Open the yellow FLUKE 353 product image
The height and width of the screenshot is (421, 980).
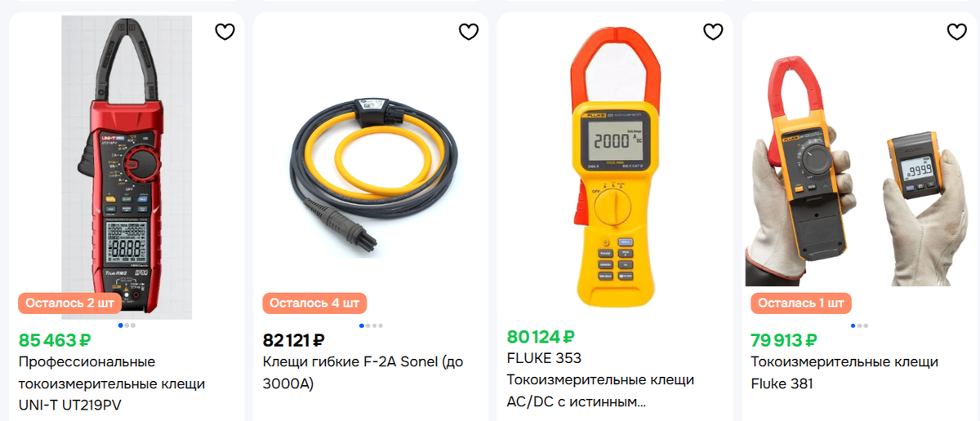tap(614, 167)
